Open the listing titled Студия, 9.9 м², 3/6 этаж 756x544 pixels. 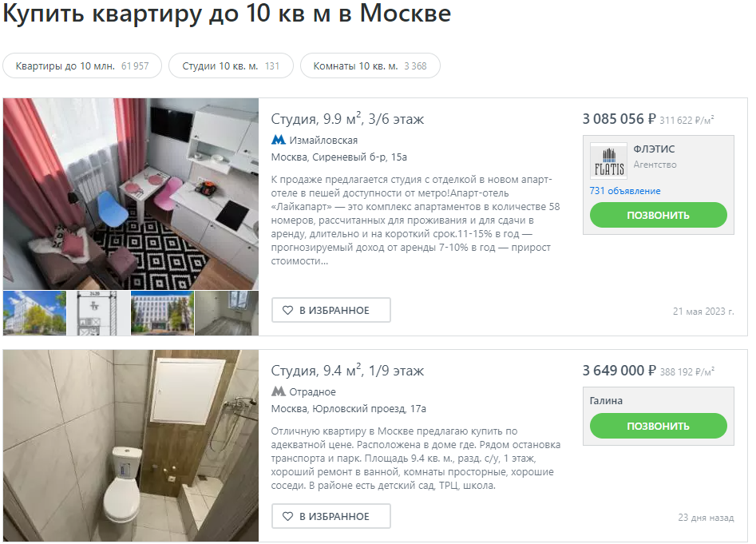(347, 119)
